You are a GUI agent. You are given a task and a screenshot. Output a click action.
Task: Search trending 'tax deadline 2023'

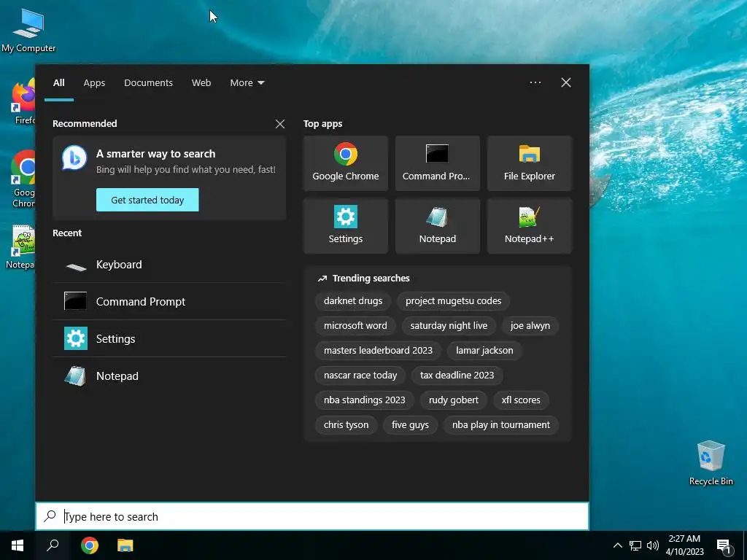tap(457, 376)
